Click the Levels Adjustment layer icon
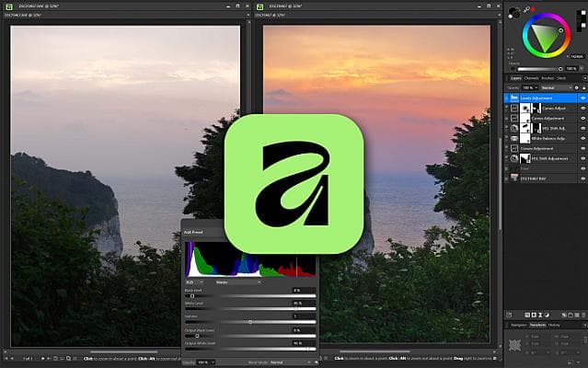 click(514, 98)
